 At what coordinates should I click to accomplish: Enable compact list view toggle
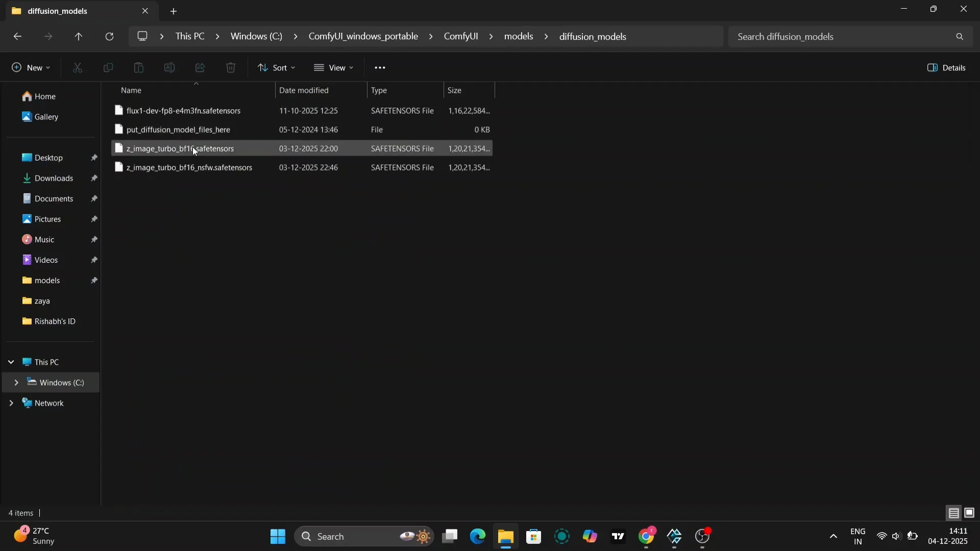953,513
